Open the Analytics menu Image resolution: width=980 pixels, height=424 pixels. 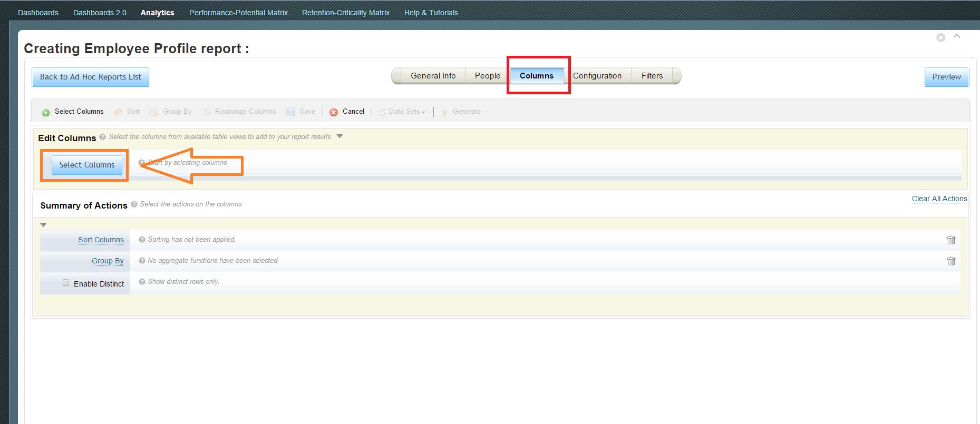[157, 13]
